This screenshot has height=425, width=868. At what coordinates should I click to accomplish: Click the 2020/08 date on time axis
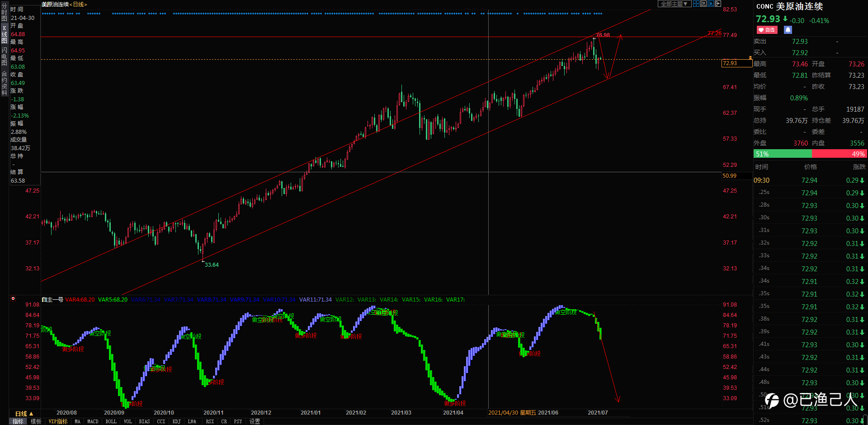66,413
